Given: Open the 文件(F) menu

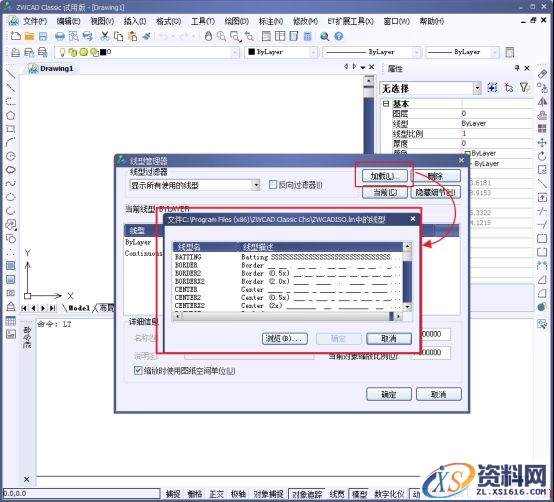Looking at the screenshot, I should [35, 22].
